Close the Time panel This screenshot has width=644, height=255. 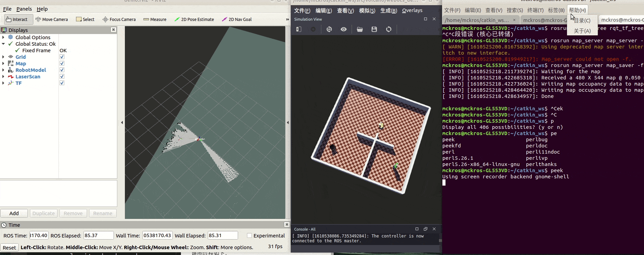287,224
